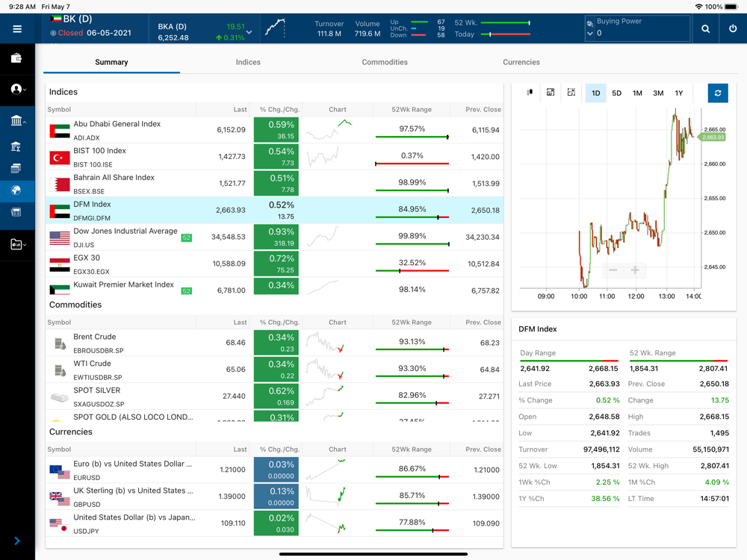Open Abu Dhabi index sparkline chart

[x=329, y=129]
